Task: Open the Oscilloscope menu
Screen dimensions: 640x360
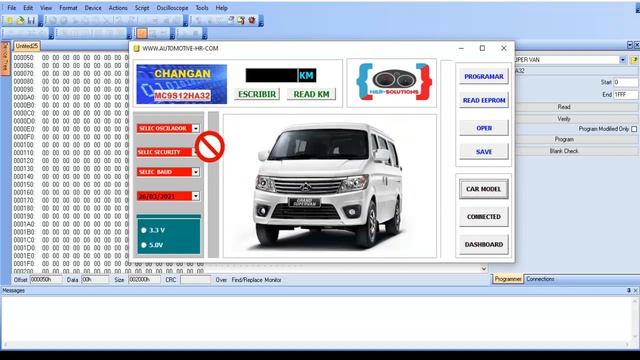Action: (x=172, y=8)
